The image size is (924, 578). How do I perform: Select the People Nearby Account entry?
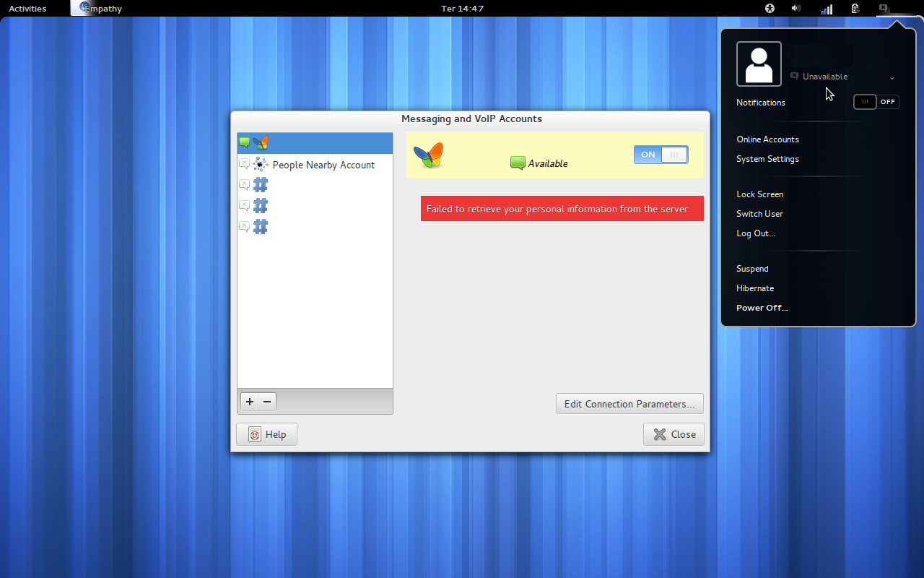point(323,165)
